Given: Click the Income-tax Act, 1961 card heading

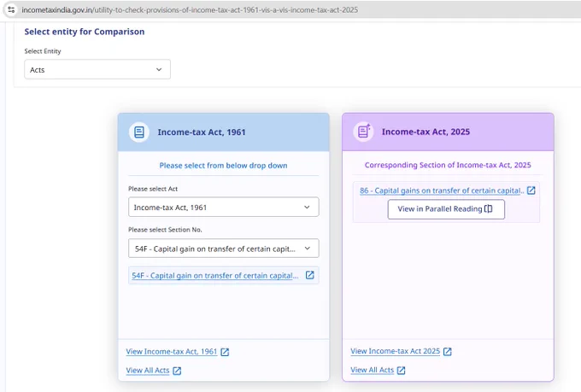Looking at the screenshot, I should click(202, 132).
